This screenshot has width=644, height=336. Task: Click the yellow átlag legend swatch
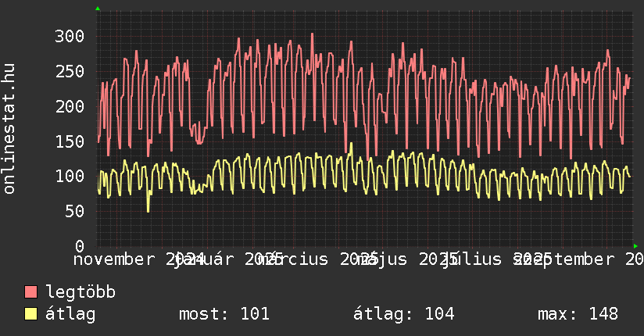click(x=31, y=314)
